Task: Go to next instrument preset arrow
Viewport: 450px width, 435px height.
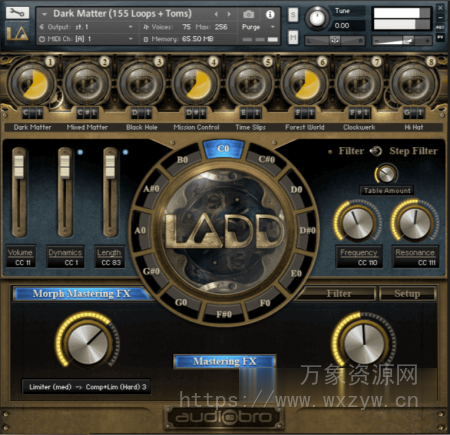Action: [229, 14]
